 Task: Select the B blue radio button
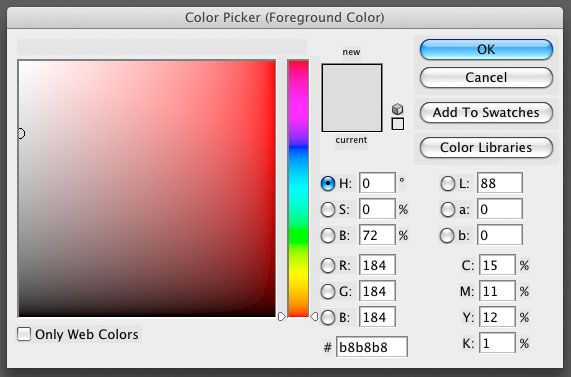pos(328,317)
